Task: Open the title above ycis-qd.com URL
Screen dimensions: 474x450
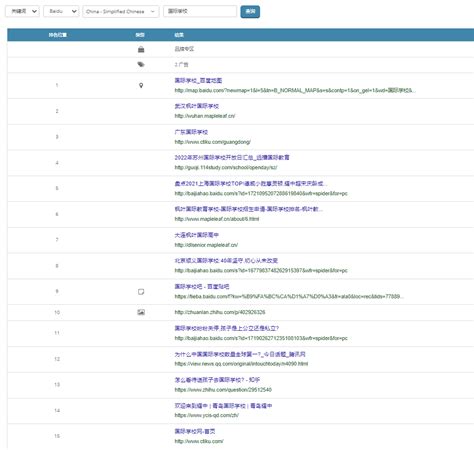Action: pos(223,406)
